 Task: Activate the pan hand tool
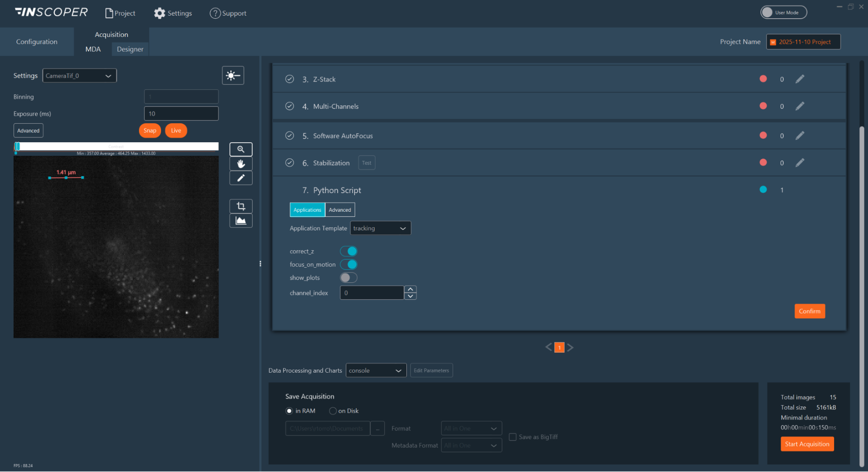[x=241, y=164]
